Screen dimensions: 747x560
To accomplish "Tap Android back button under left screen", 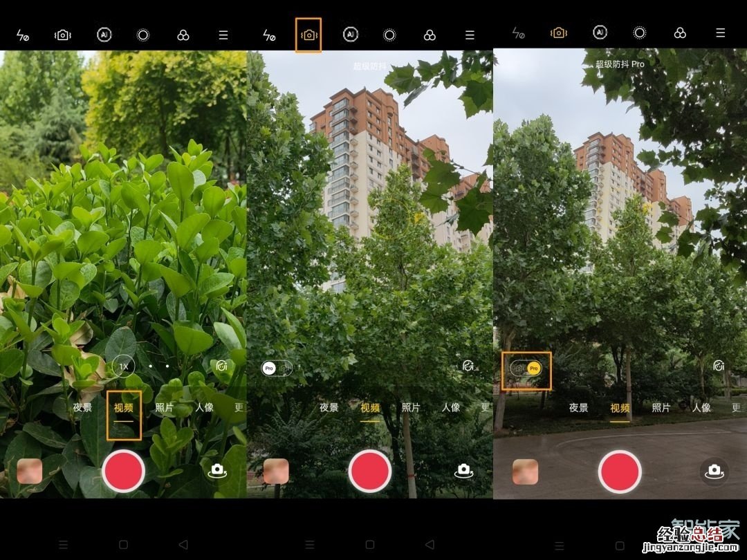I will [183, 544].
